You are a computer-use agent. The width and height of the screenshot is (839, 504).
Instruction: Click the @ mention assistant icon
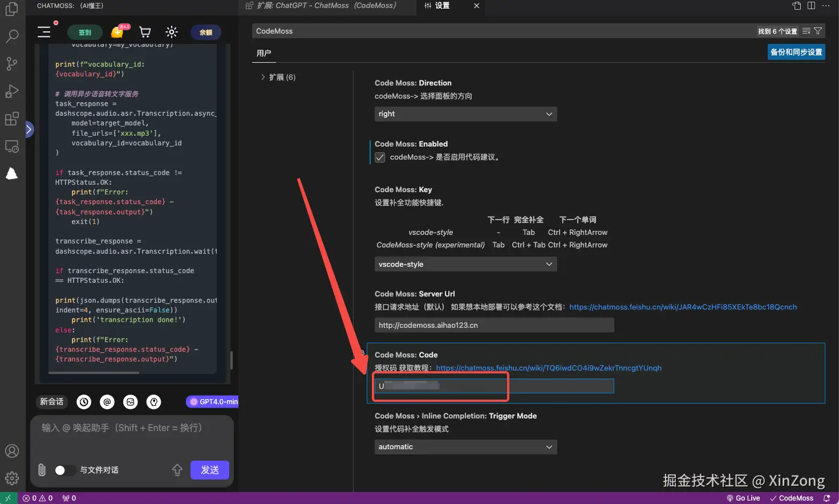107,402
